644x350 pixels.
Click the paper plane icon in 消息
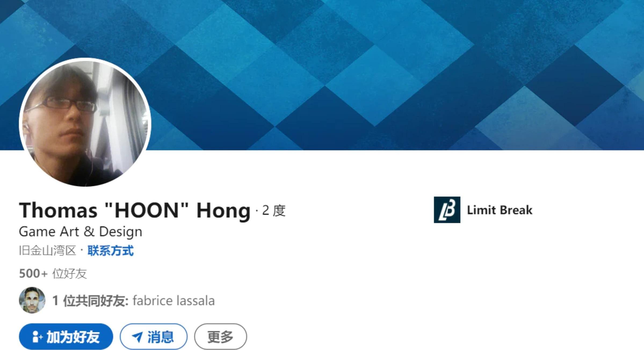(x=137, y=337)
